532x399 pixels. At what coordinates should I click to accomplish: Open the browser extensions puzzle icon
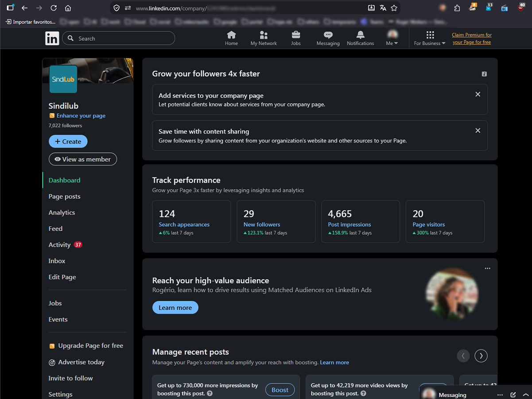coord(457,8)
